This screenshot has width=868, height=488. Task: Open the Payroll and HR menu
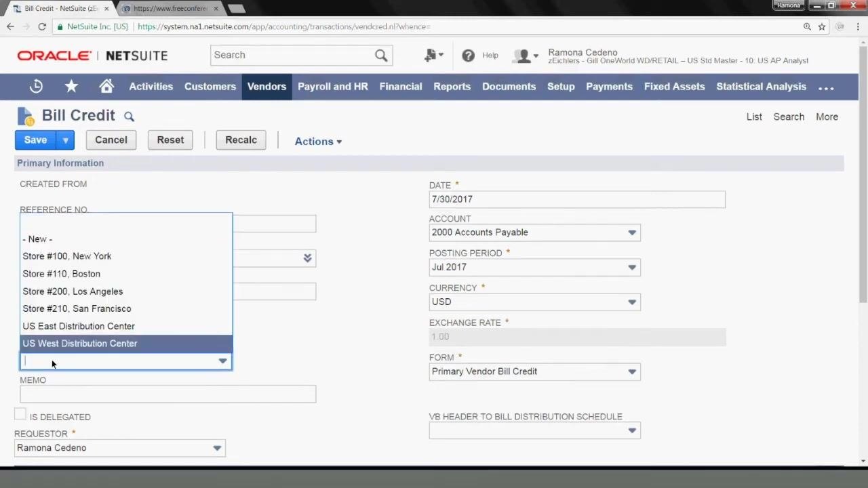click(333, 87)
